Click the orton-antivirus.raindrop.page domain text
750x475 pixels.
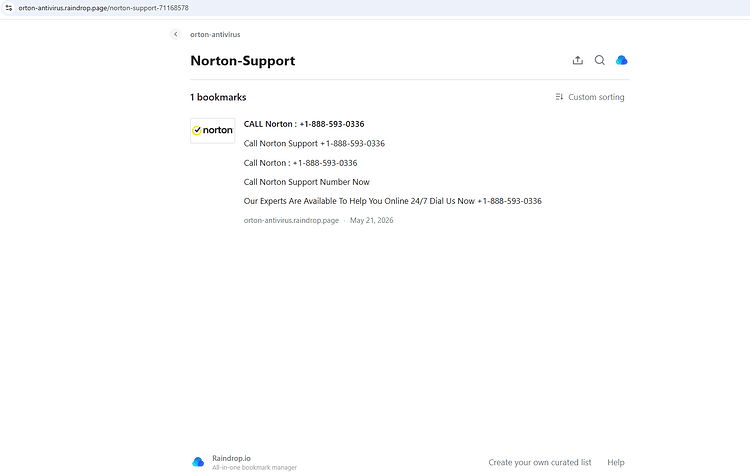click(x=291, y=221)
